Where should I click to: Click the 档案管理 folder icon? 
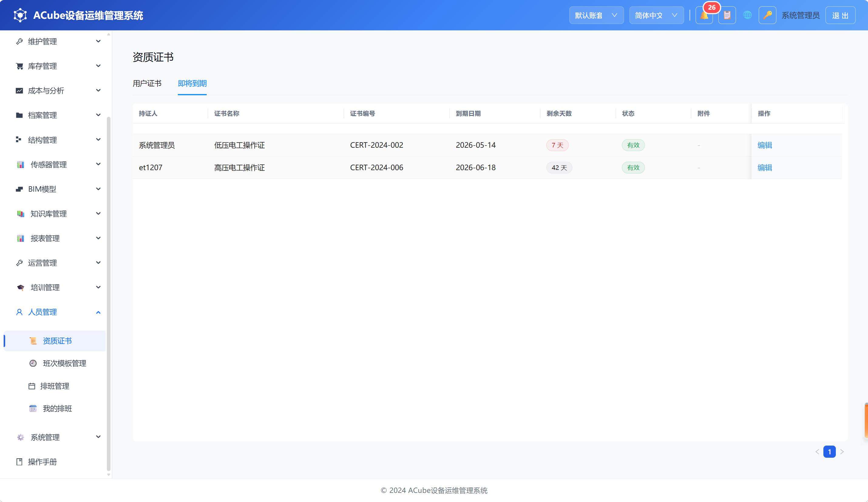coord(20,115)
